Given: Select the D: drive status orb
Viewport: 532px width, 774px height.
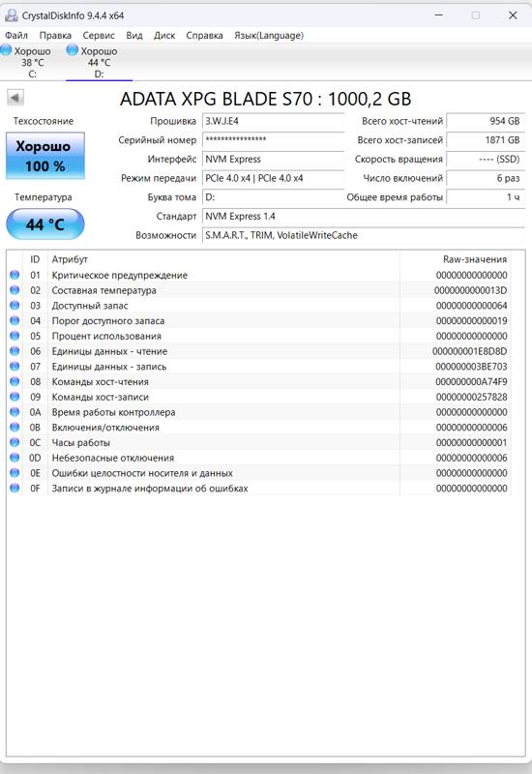Looking at the screenshot, I should [72, 49].
